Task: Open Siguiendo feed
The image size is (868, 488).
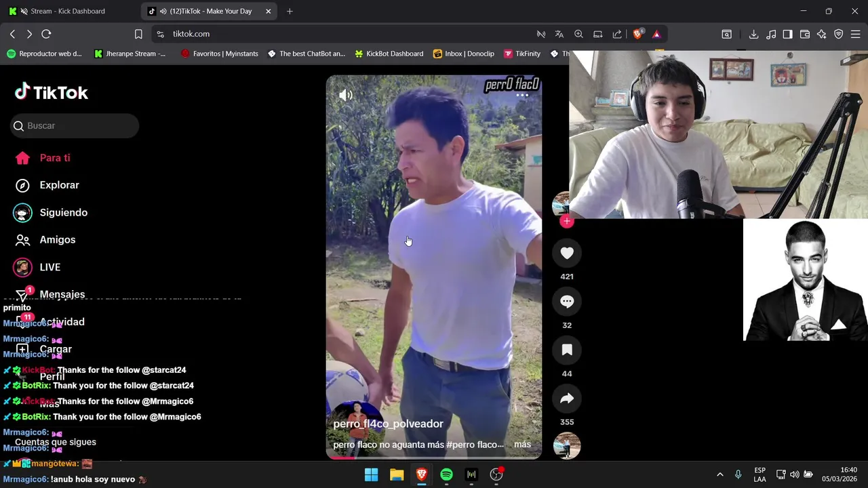Action: tap(51, 212)
